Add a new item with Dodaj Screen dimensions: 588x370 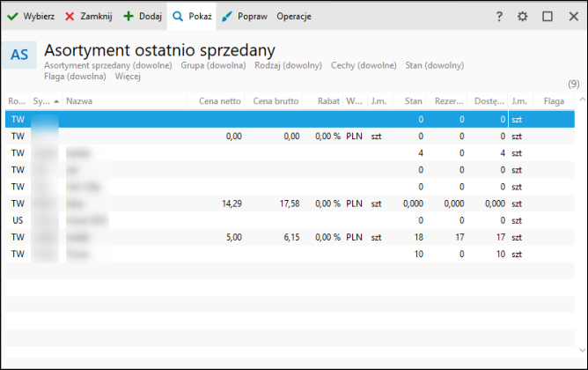(x=143, y=16)
